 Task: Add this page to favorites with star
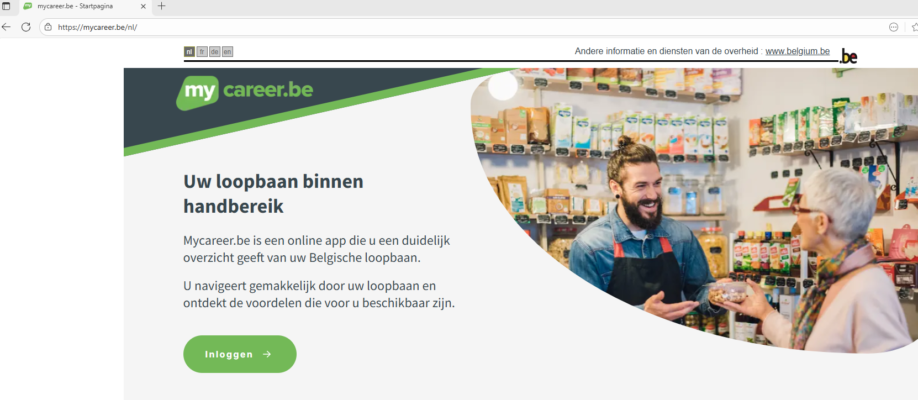(914, 27)
